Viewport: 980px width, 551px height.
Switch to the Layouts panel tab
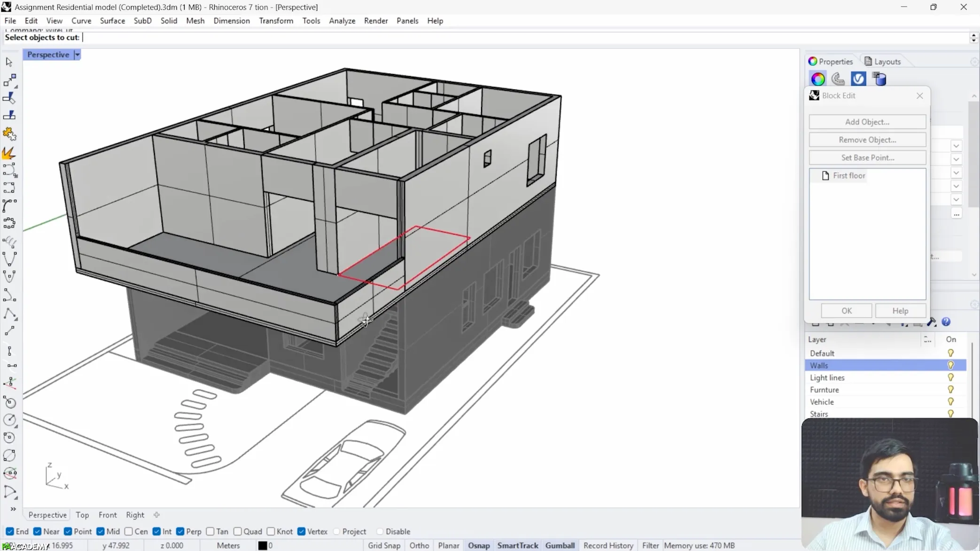tap(882, 62)
